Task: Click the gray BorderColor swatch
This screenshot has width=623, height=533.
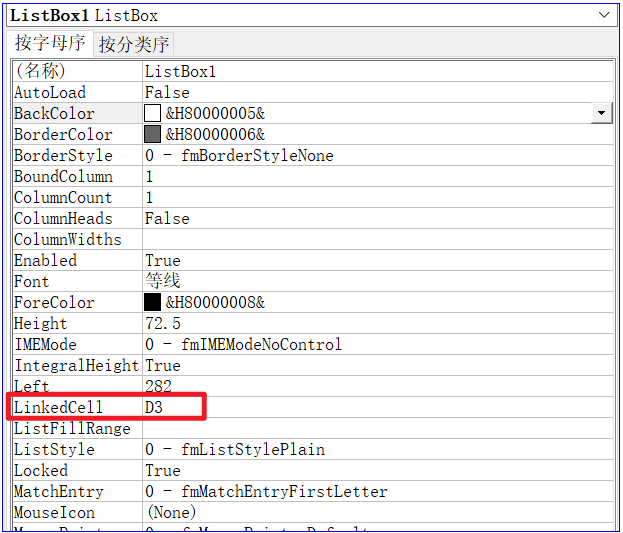Action: [x=152, y=134]
